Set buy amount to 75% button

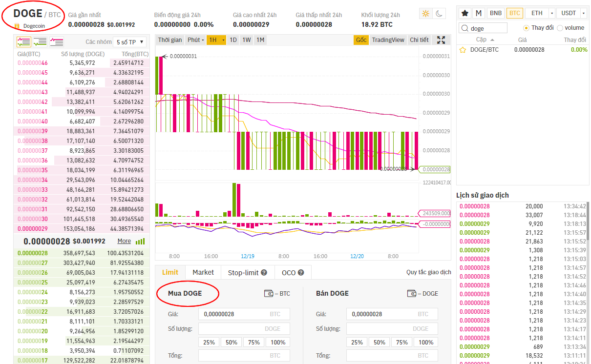click(253, 342)
